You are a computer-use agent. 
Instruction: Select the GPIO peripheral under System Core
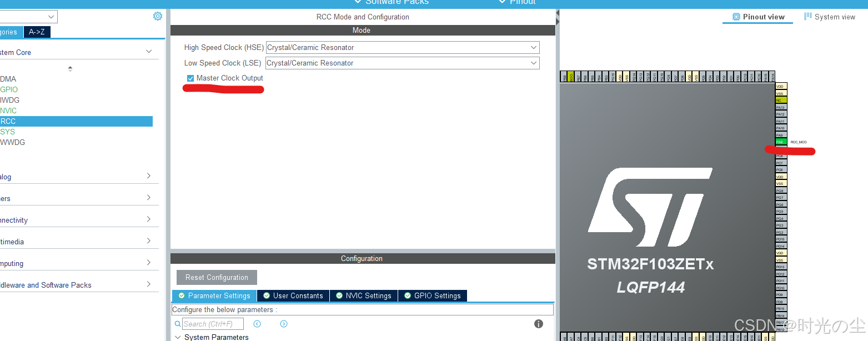point(9,89)
